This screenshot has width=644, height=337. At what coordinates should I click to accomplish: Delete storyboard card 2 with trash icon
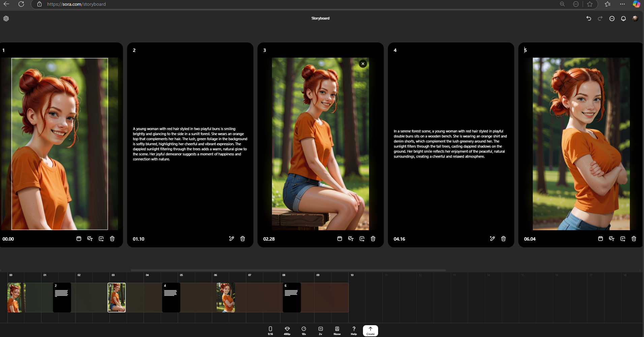[x=243, y=239]
